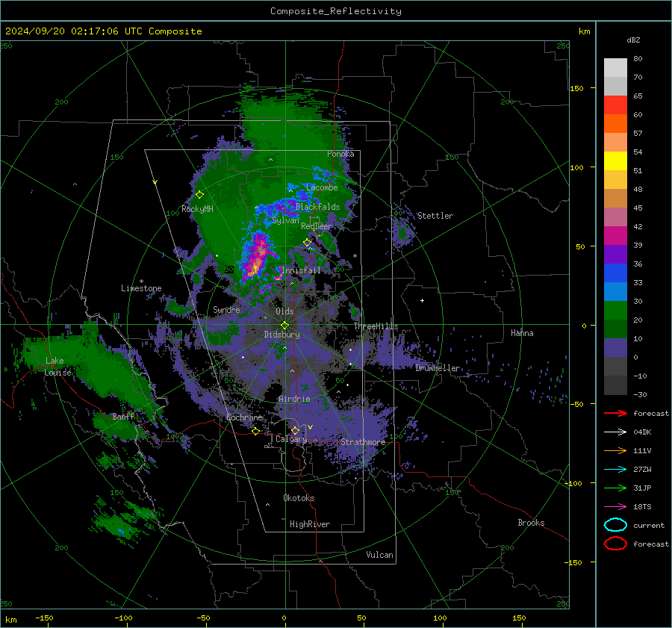Select the light gray 70-80 dBZ swatch
The width and height of the screenshot is (672, 628).
click(615, 68)
